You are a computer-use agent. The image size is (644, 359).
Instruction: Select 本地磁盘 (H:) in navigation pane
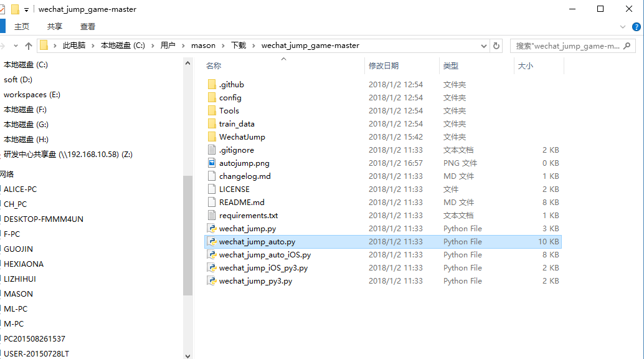point(26,140)
